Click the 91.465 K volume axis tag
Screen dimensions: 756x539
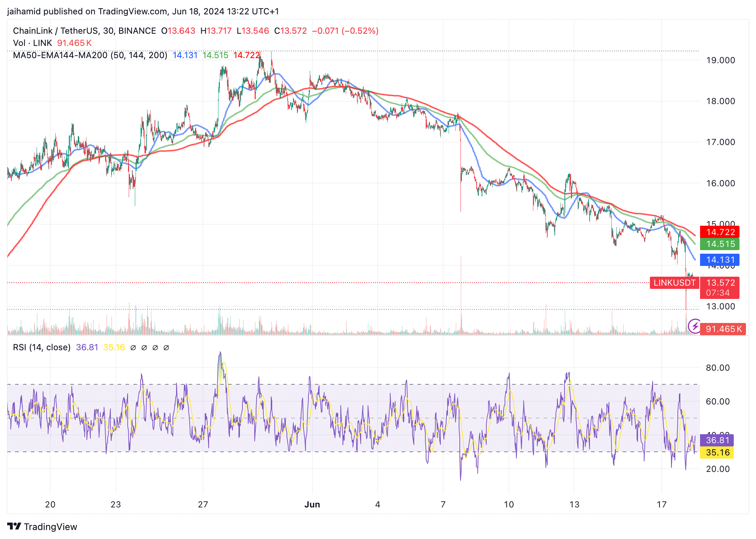[x=723, y=329]
